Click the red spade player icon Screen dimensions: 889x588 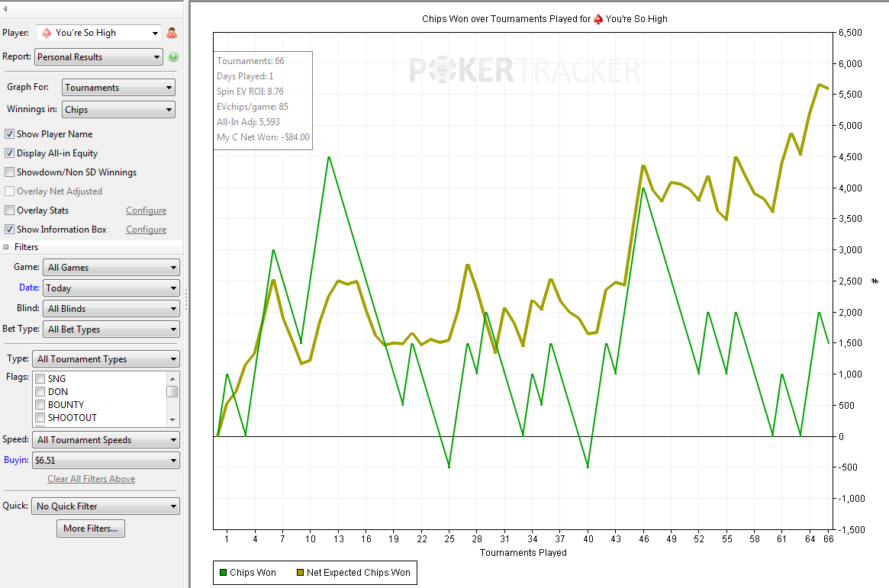pos(47,33)
